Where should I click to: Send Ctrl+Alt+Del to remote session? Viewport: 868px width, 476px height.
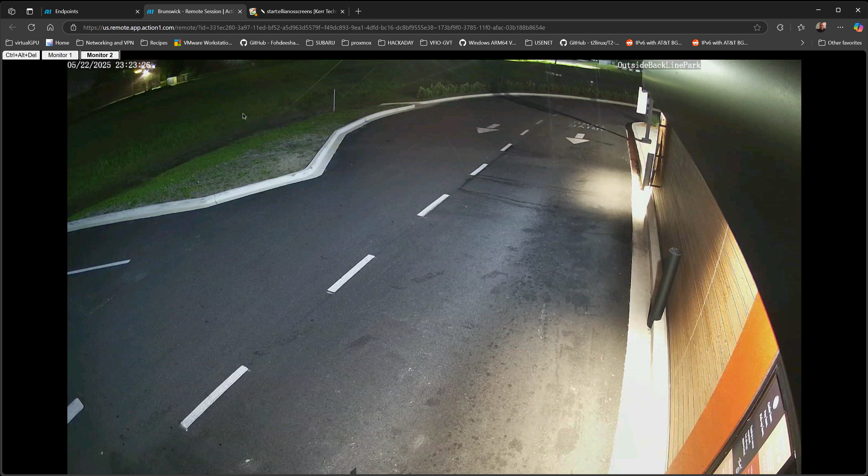(x=21, y=55)
